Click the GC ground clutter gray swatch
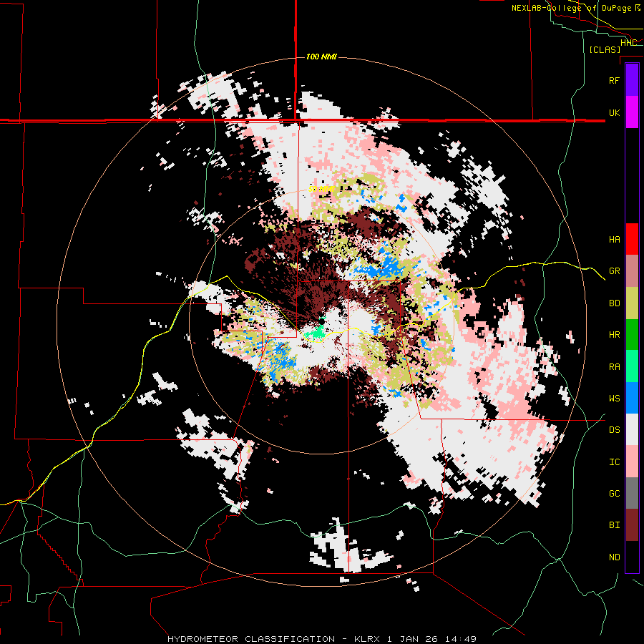644x644 pixels. pos(632,493)
